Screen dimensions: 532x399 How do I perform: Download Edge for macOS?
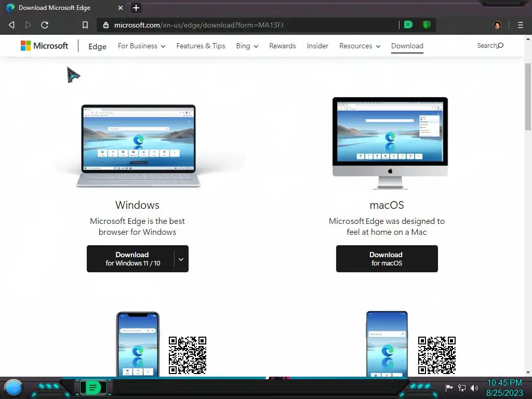(387, 259)
